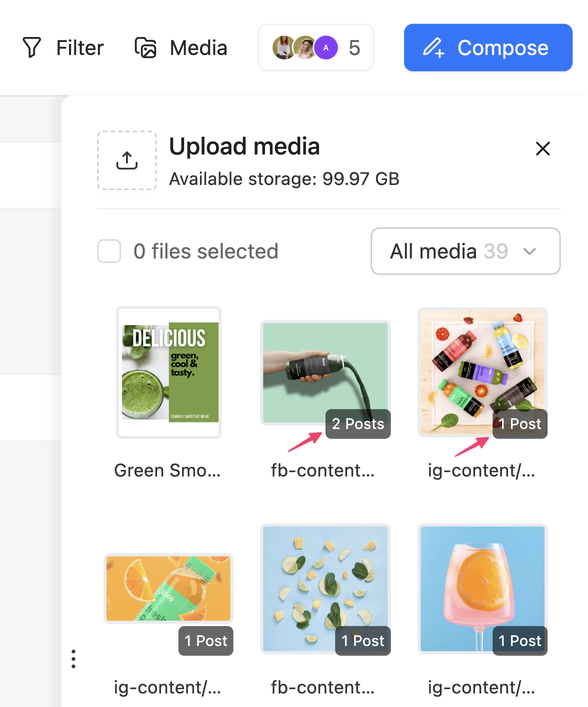The width and height of the screenshot is (588, 707).
Task: Click the compose pencil-plus icon
Action: click(x=433, y=48)
